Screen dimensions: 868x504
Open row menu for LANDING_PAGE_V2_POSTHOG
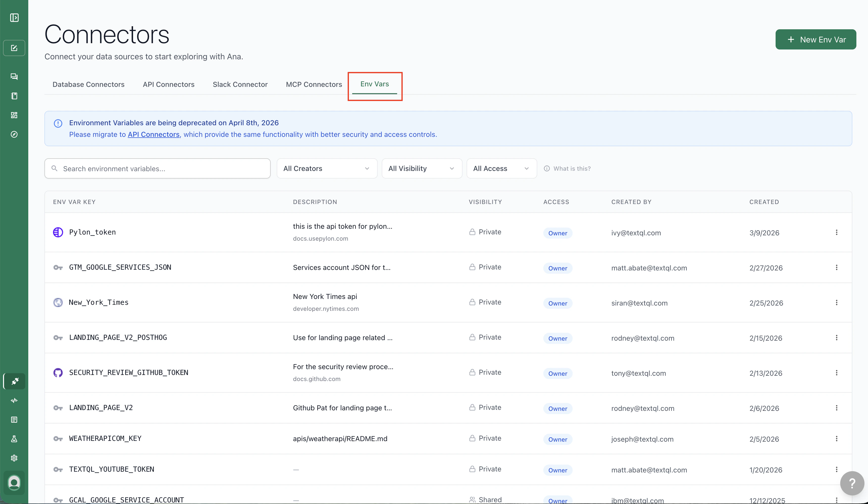pyautogui.click(x=836, y=338)
